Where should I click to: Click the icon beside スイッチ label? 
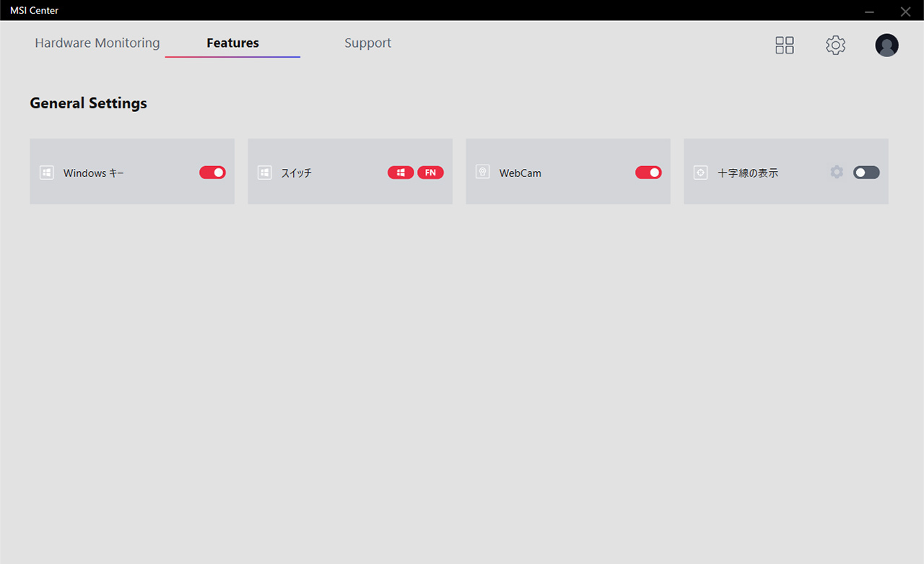pos(265,173)
